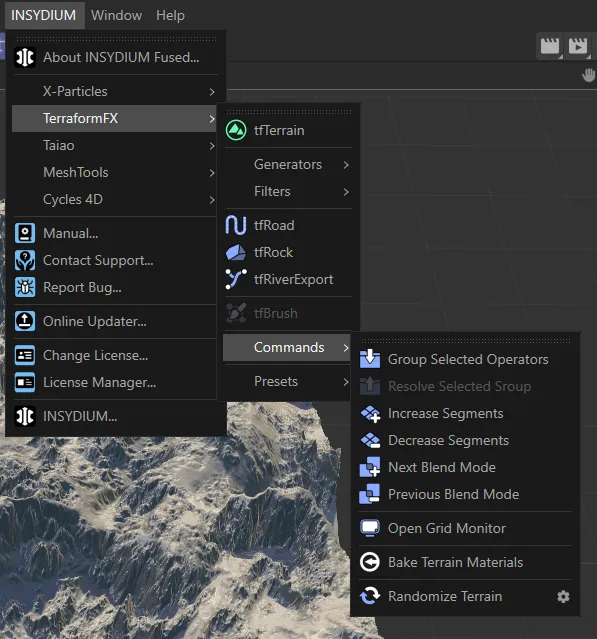Click the Open Grid Monitor screen icon
The image size is (597, 639).
[370, 528]
